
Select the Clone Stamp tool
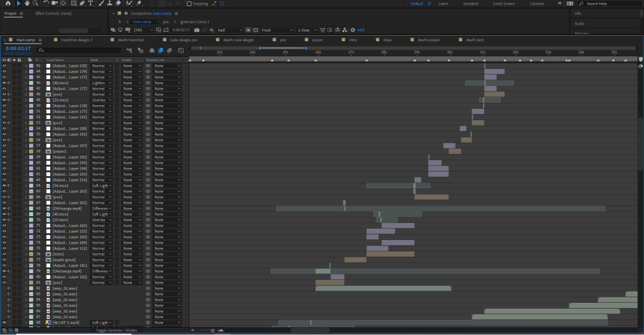(110, 4)
